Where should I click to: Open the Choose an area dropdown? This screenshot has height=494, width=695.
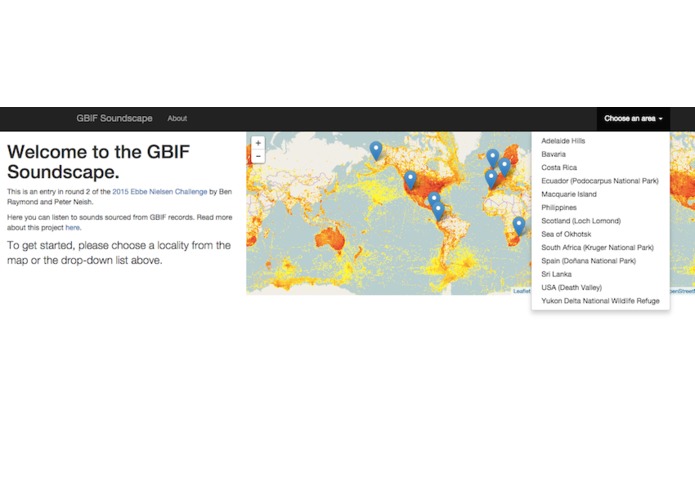(x=633, y=118)
